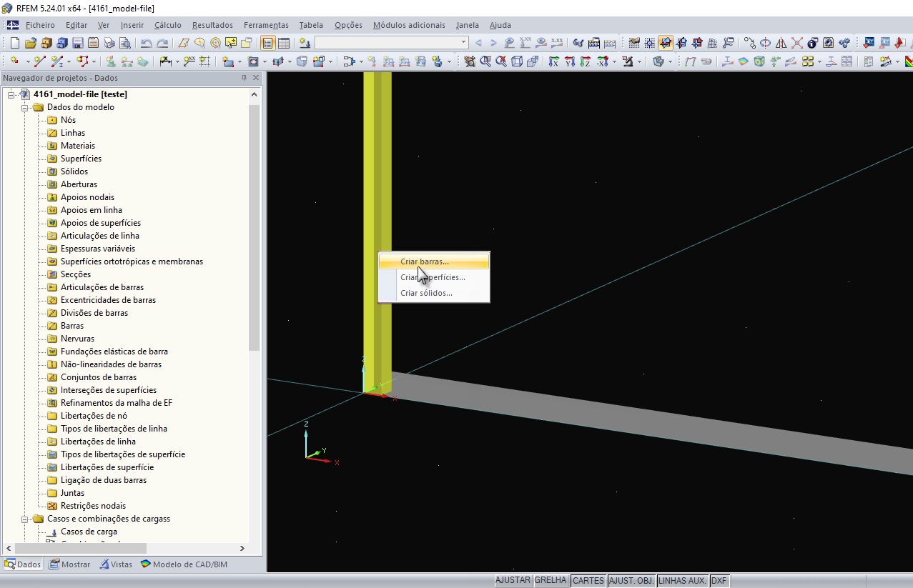The image size is (913, 588).
Task: Click the isometric wireframe cube view icon
Action: tap(516, 61)
